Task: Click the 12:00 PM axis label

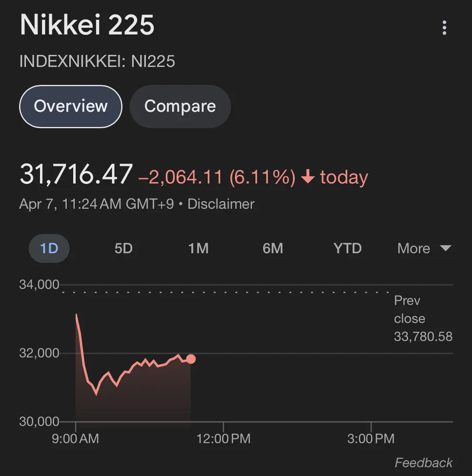Action: pyautogui.click(x=224, y=438)
